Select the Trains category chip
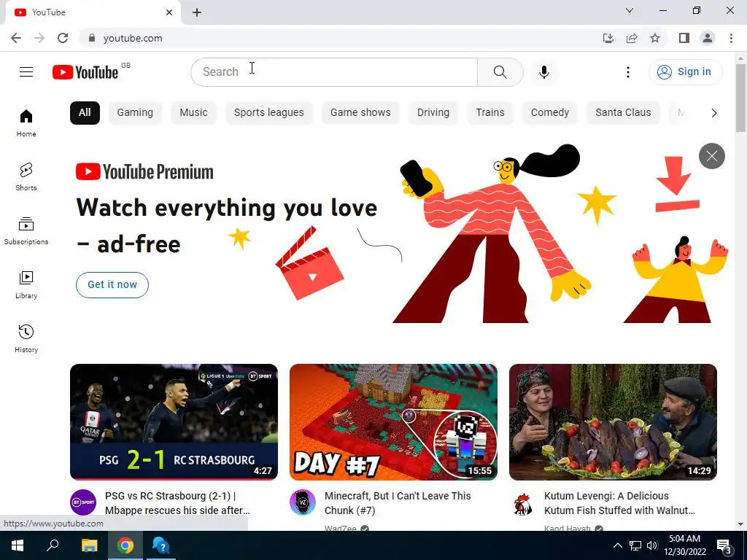747x560 pixels. (x=490, y=113)
